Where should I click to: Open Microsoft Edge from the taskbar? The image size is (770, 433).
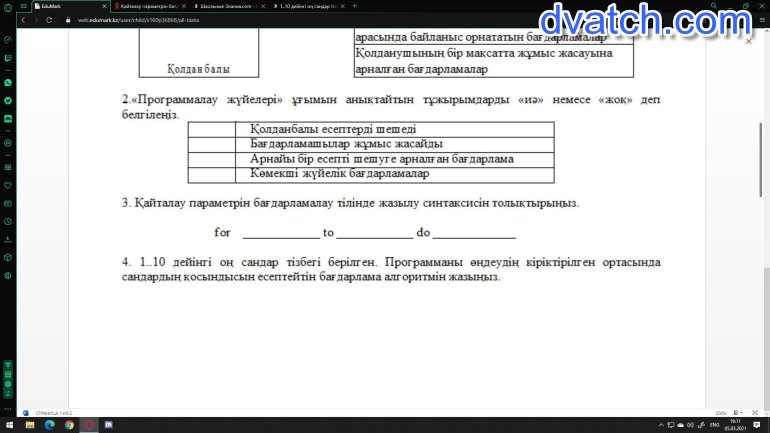point(50,425)
